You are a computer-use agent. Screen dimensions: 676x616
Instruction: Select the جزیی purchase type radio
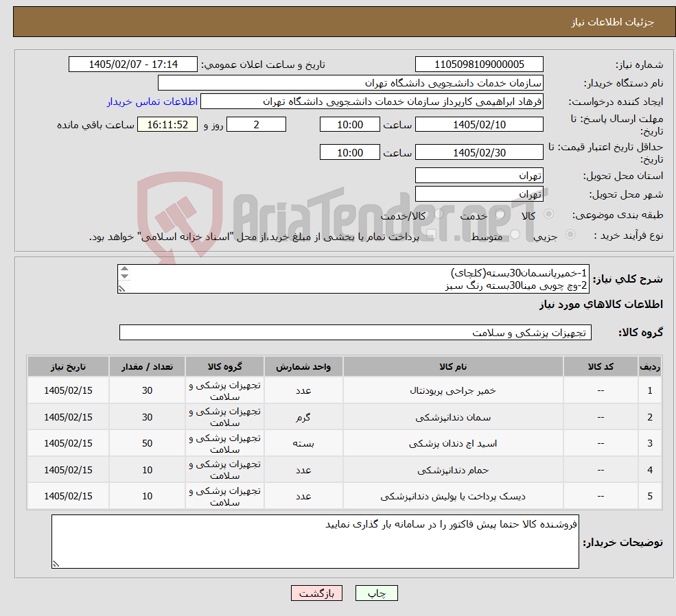pos(570,234)
